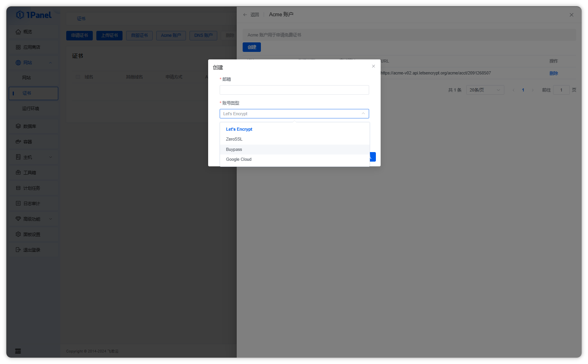The image size is (588, 364).
Task: Click the toolbox icon in sidebar
Action: point(18,173)
